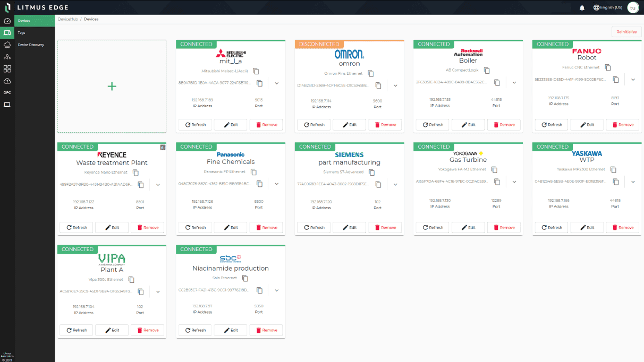Click the add new device plus tile
This screenshot has width=644, height=362.
coord(112,87)
